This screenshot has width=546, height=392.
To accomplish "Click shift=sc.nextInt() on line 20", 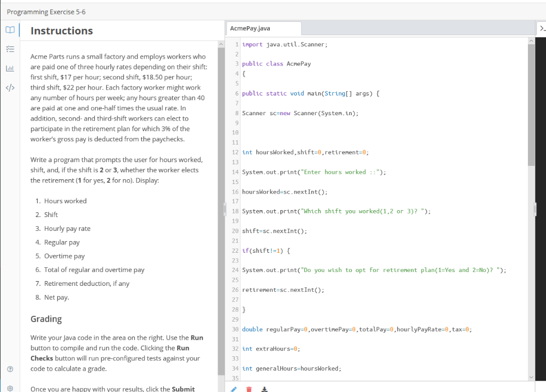I will click(275, 231).
